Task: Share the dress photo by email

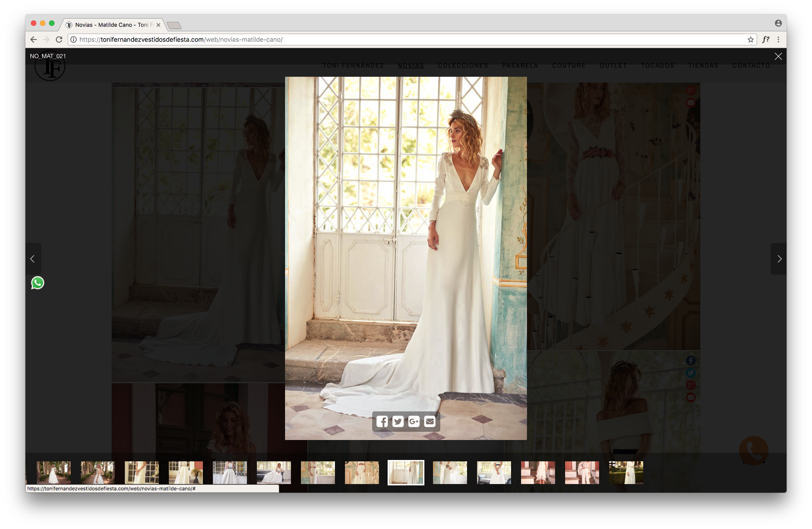Action: 430,421
